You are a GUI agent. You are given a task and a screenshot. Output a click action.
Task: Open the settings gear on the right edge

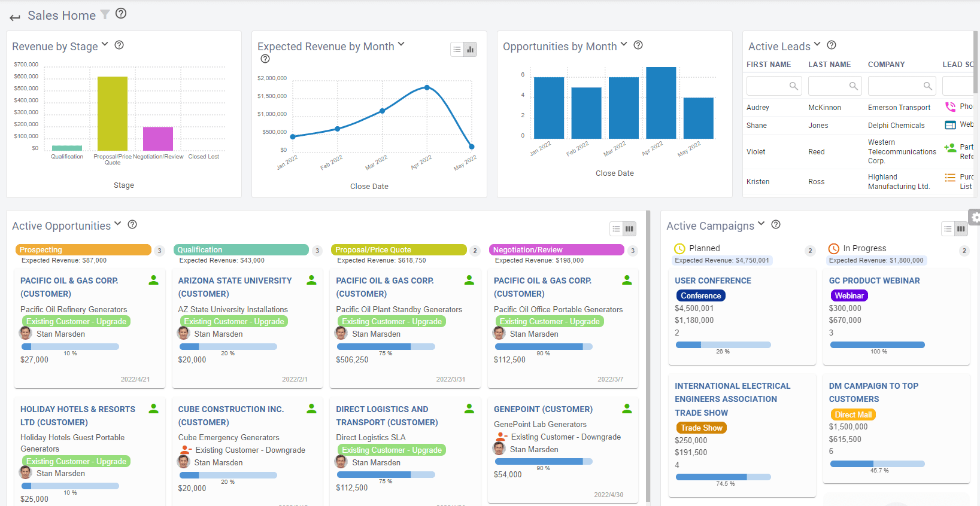pyautogui.click(x=975, y=218)
